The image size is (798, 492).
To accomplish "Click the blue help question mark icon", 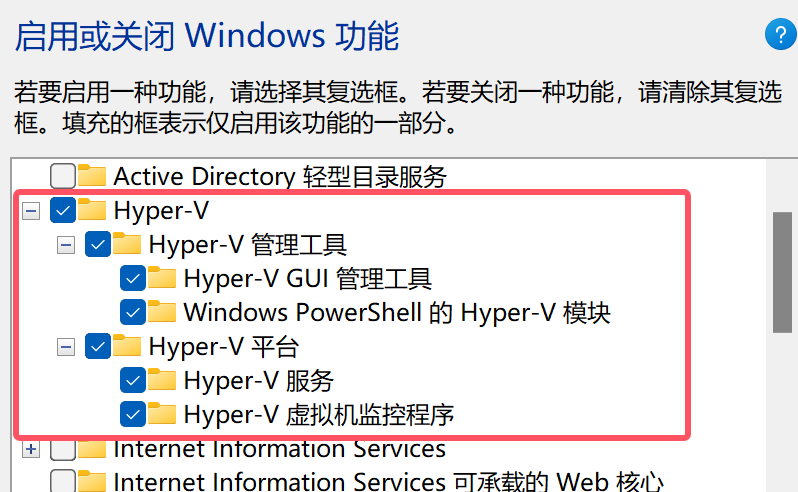I will [779, 36].
